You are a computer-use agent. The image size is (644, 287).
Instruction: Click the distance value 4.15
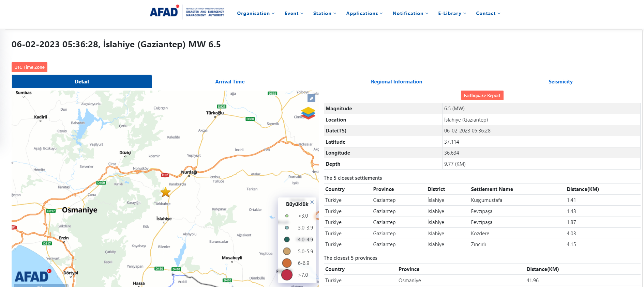coord(571,244)
